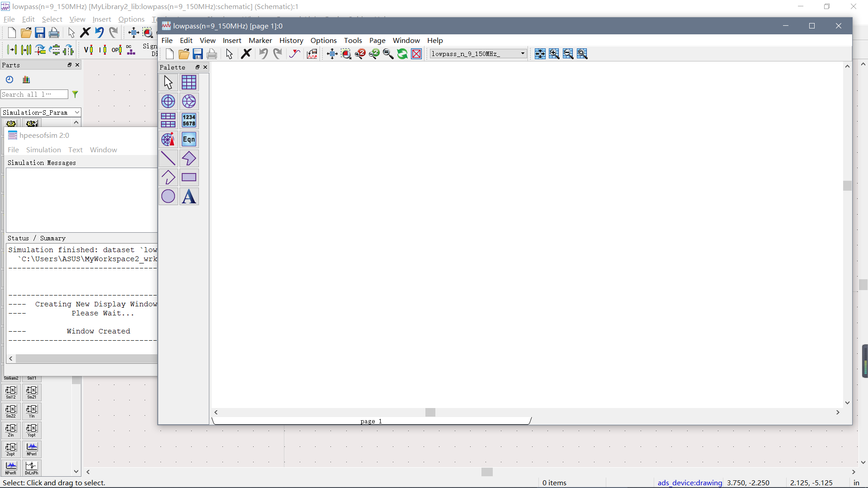The height and width of the screenshot is (488, 868).
Task: Click the green filter icon in Parts
Action: 75,94
